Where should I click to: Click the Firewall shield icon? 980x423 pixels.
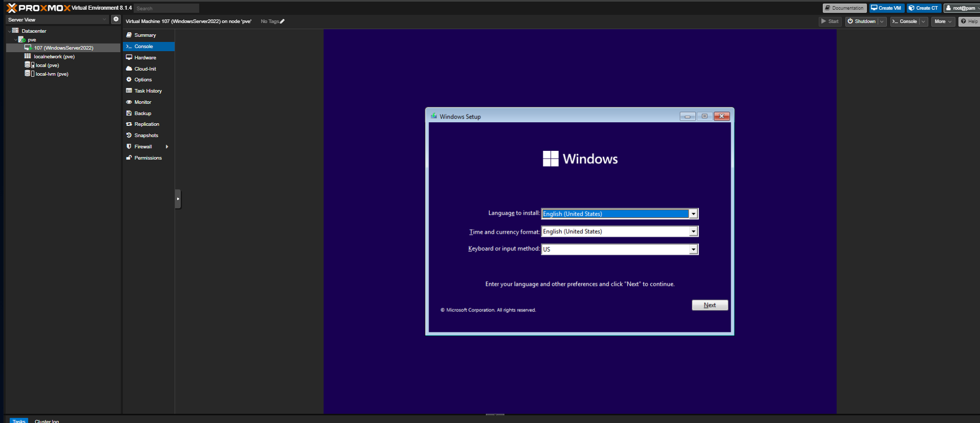click(129, 146)
